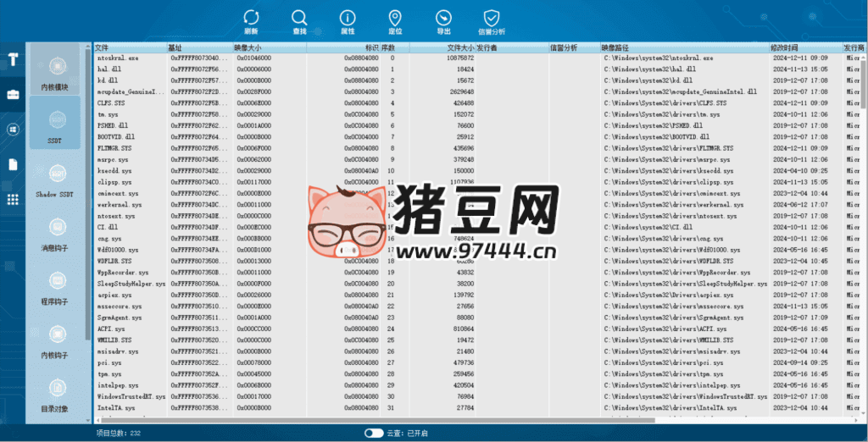
Task: Select the CLFS.SYS file entry
Action: click(x=111, y=103)
